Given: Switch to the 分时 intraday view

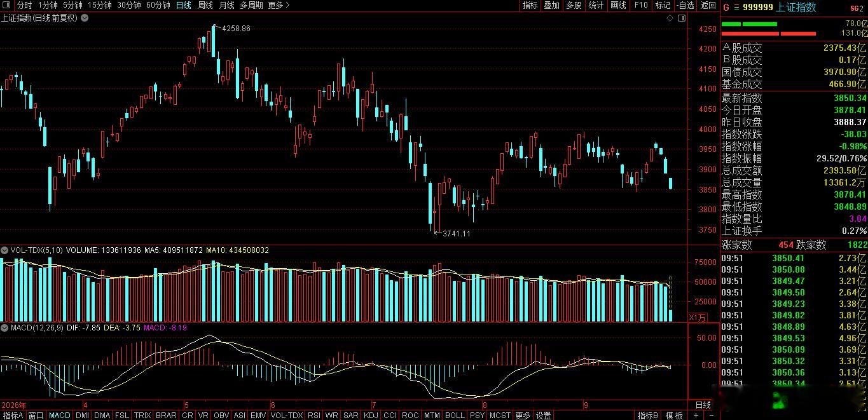Looking at the screenshot, I should coord(24,5).
